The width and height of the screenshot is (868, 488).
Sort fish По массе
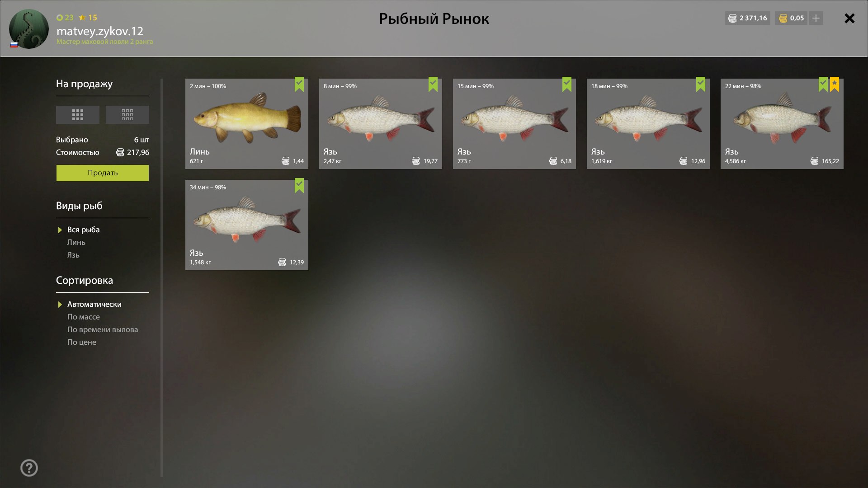point(84,317)
